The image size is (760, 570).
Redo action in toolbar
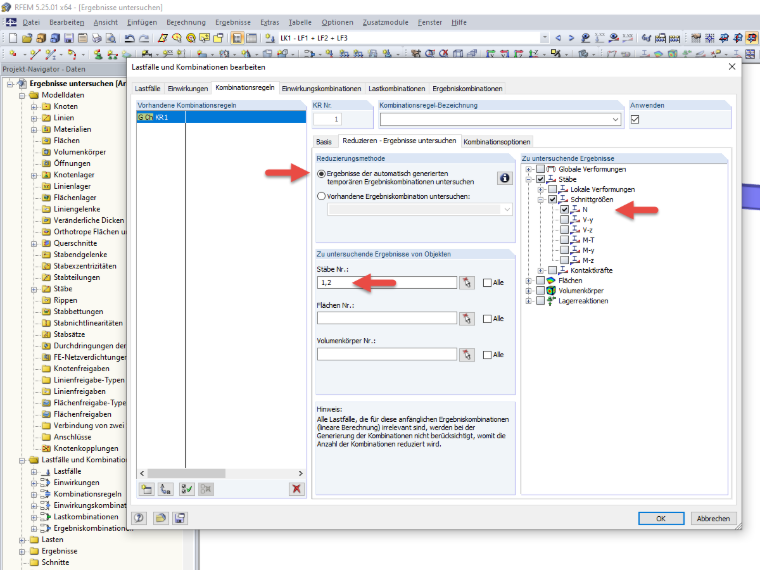point(144,38)
